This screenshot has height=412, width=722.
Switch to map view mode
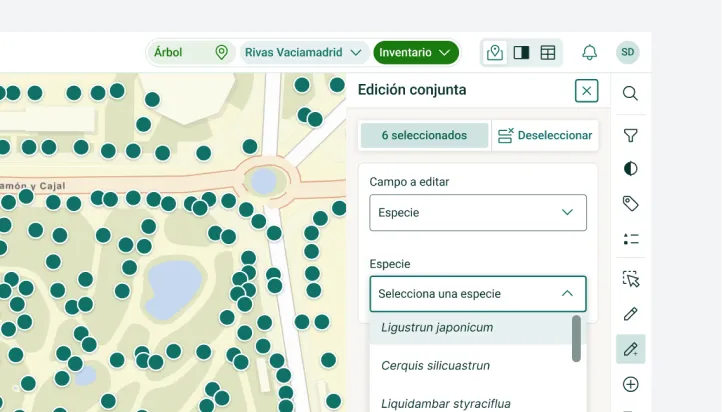[x=495, y=52]
